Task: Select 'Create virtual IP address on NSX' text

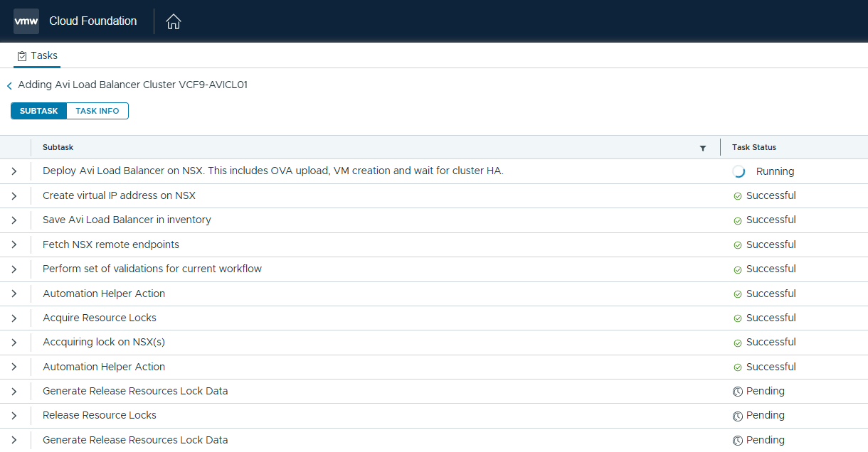Action: (119, 195)
